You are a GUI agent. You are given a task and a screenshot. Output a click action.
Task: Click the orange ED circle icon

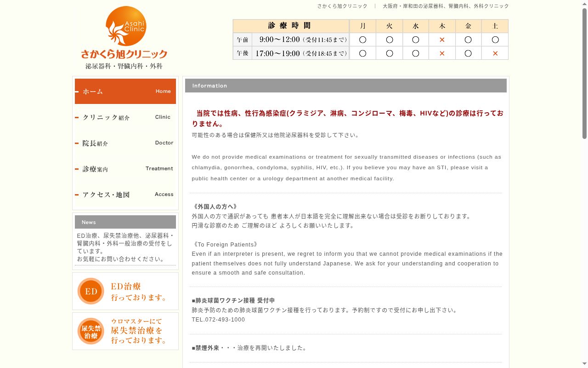(91, 291)
